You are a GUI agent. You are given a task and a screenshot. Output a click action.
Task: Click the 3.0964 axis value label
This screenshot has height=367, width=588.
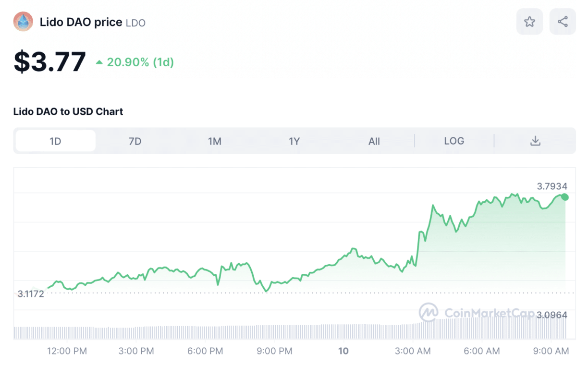pos(552,315)
